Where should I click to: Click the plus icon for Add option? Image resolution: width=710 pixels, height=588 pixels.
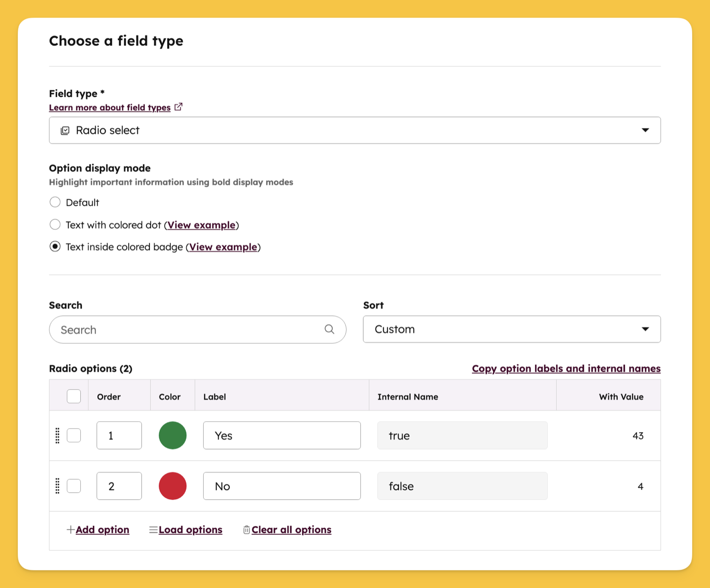point(71,529)
